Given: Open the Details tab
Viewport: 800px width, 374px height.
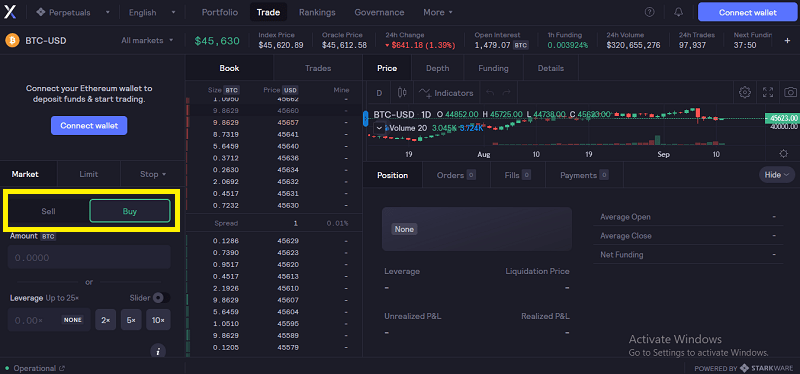Looking at the screenshot, I should click(x=551, y=68).
